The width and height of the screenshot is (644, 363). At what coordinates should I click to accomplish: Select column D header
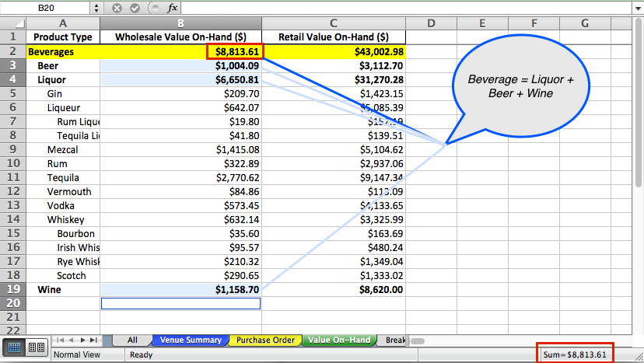click(431, 23)
